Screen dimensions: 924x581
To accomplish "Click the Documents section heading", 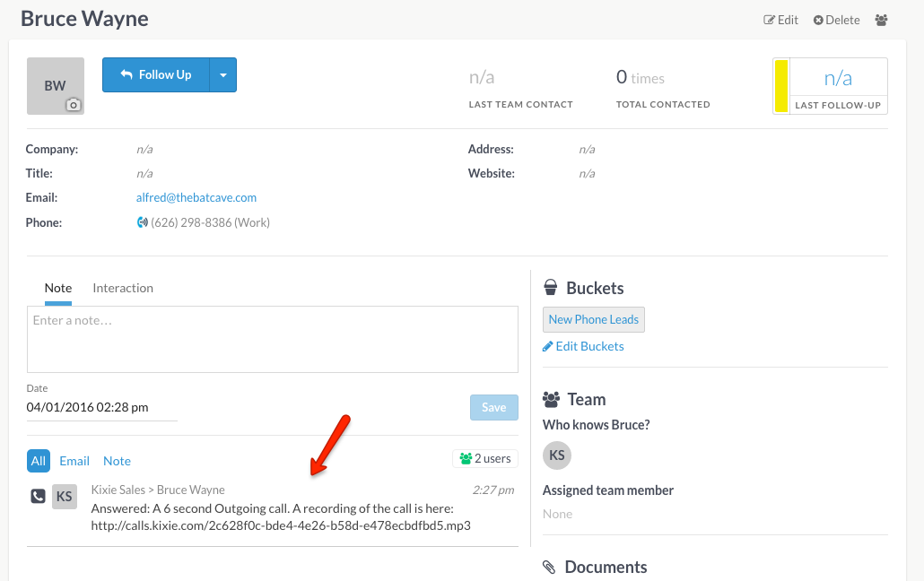I will point(606,567).
